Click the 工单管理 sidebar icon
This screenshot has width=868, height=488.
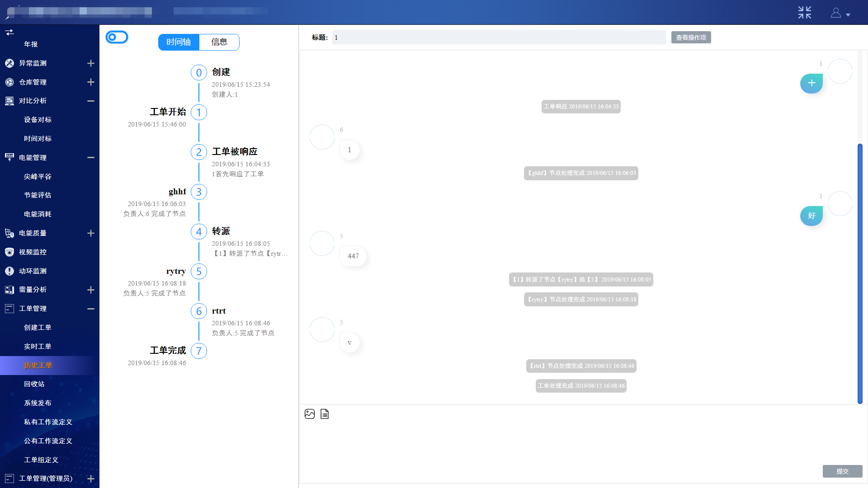(9, 309)
